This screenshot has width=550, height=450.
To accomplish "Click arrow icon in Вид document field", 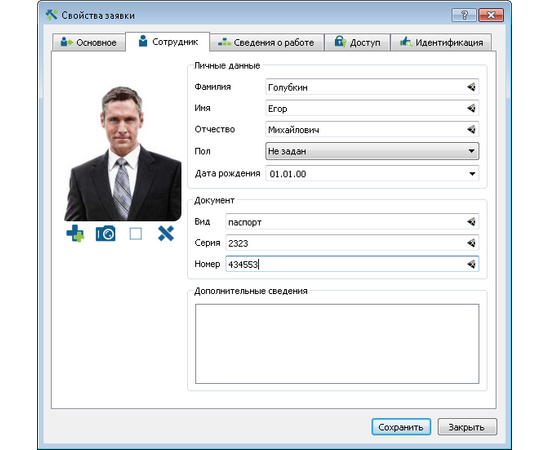I will coord(471,222).
